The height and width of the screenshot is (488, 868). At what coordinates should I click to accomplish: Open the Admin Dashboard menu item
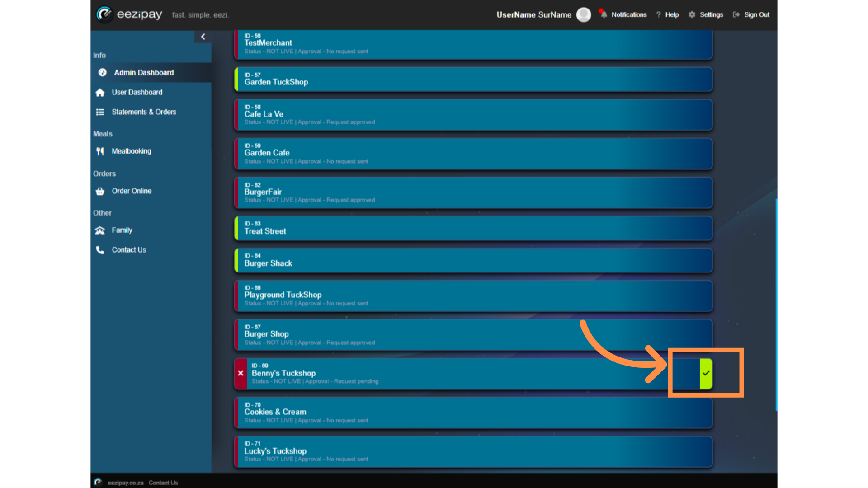pos(151,73)
